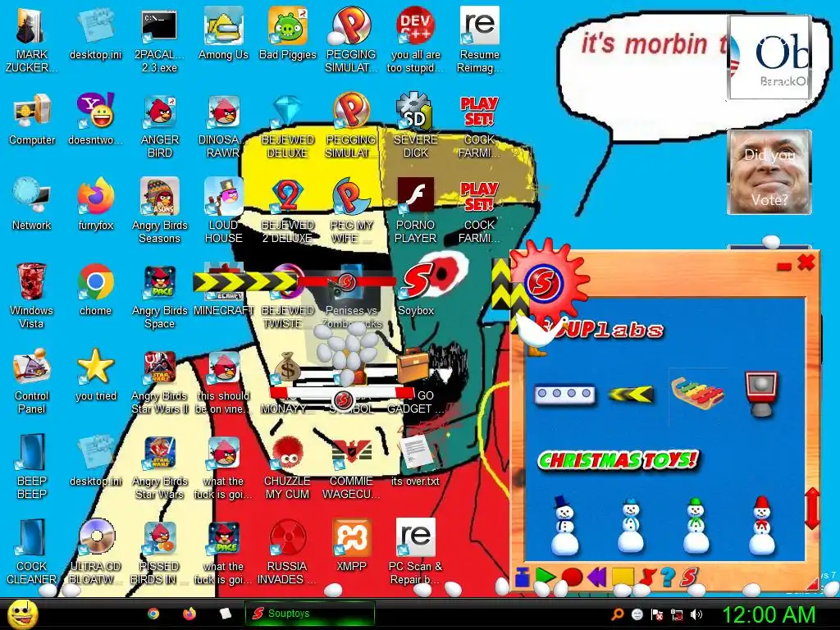Select the BEJEWED 2 DELUXE icon

288,211
